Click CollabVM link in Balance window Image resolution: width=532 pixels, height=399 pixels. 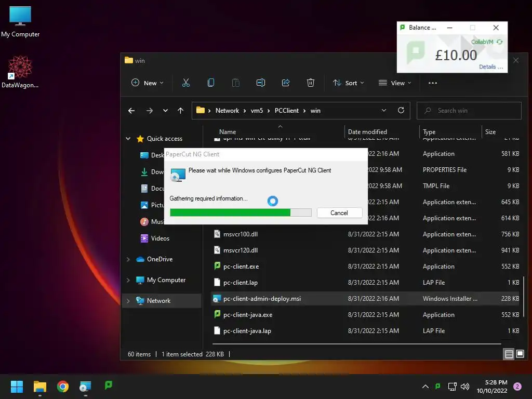[482, 42]
